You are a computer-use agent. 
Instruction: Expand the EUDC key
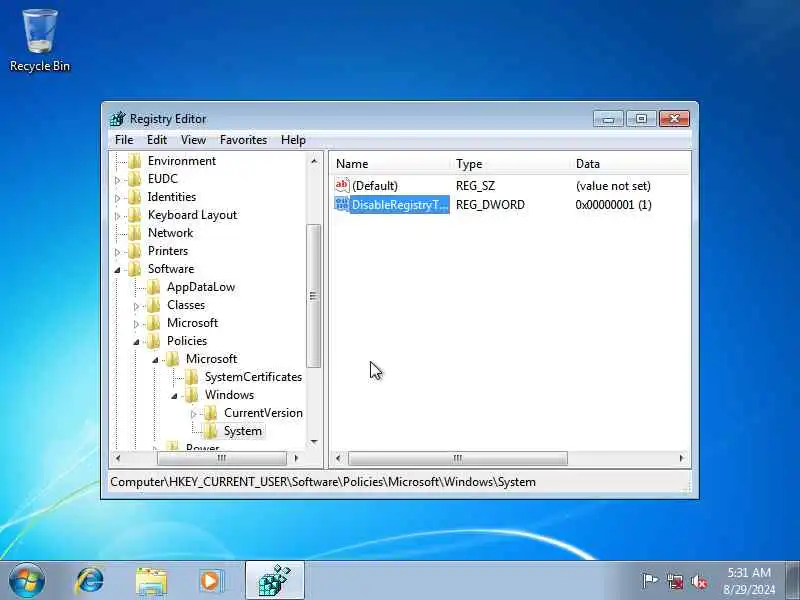117,180
